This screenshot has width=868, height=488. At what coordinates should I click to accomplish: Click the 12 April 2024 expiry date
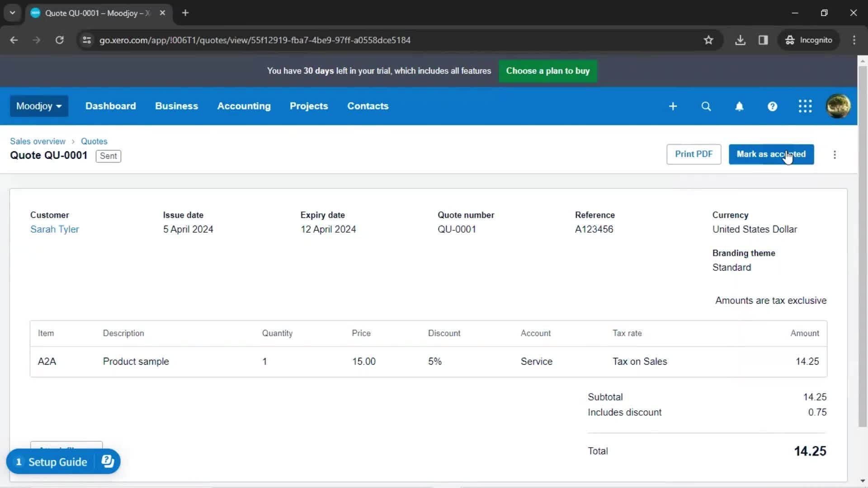328,230
